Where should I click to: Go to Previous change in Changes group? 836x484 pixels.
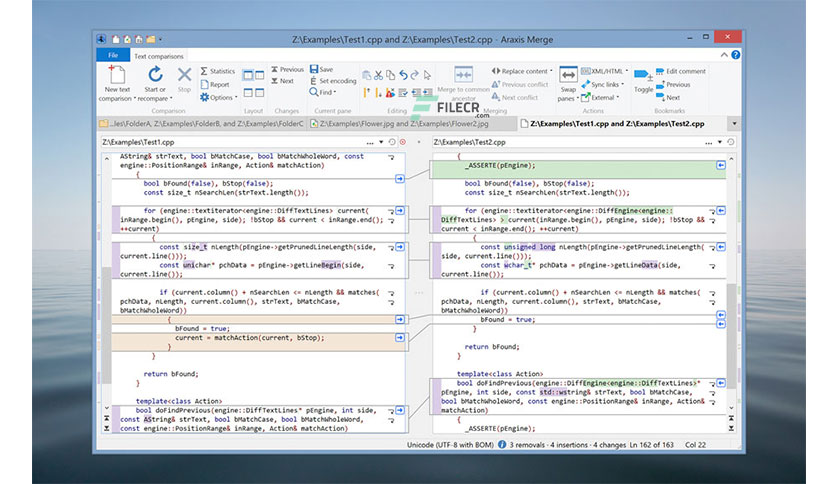(287, 69)
